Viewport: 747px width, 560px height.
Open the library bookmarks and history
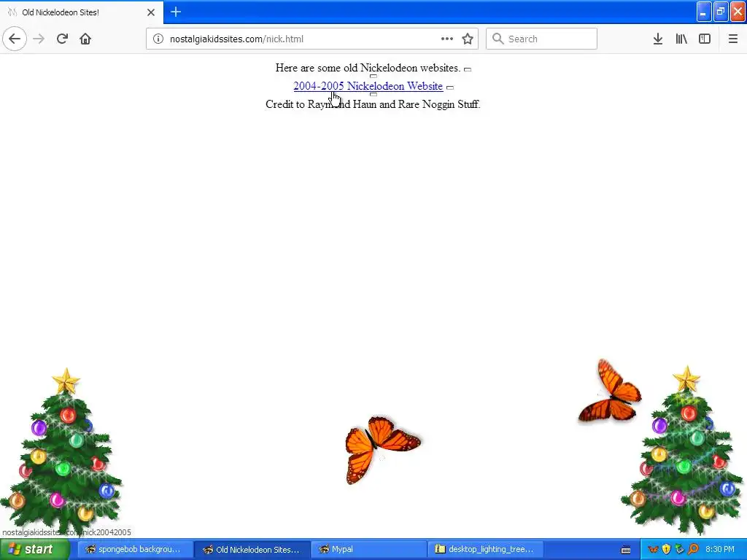point(681,39)
